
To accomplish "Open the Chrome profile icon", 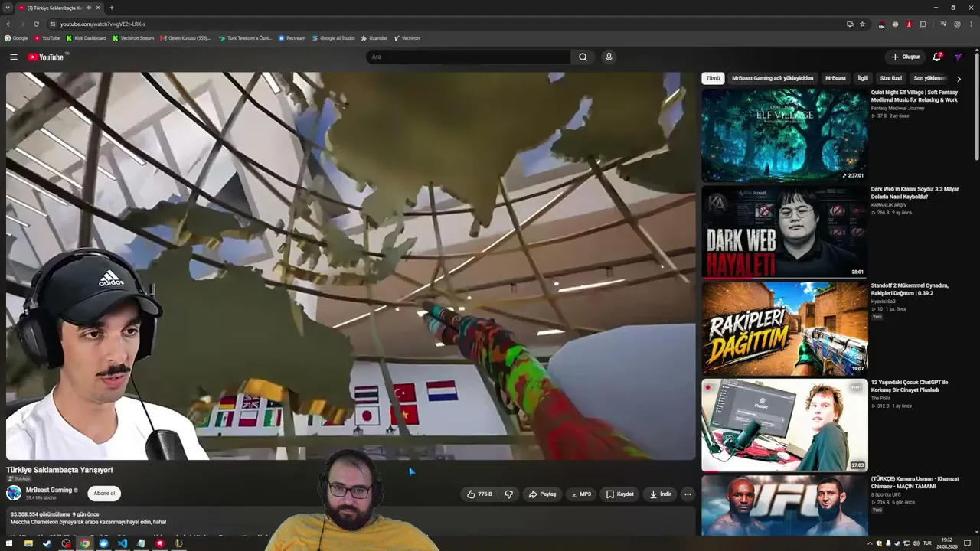I will pyautogui.click(x=957, y=24).
